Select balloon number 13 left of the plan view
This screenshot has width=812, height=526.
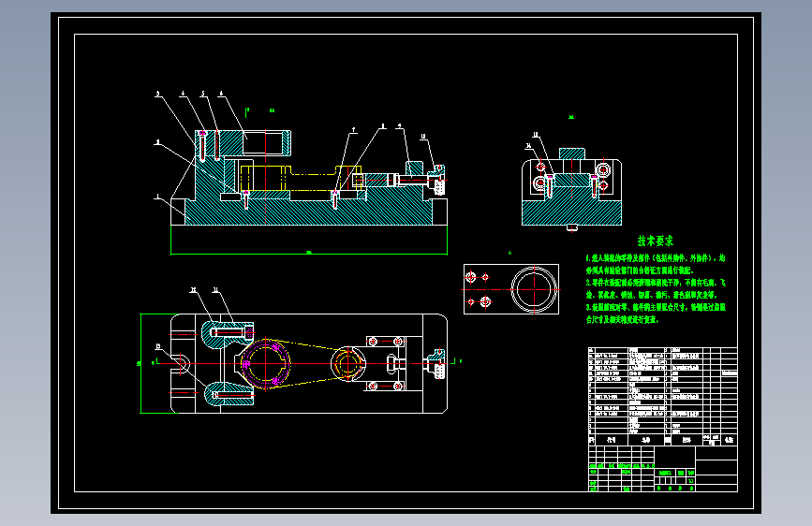[158, 346]
